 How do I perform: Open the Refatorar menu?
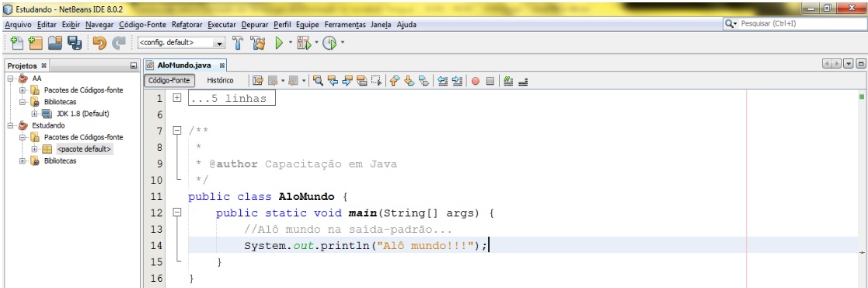point(187,24)
